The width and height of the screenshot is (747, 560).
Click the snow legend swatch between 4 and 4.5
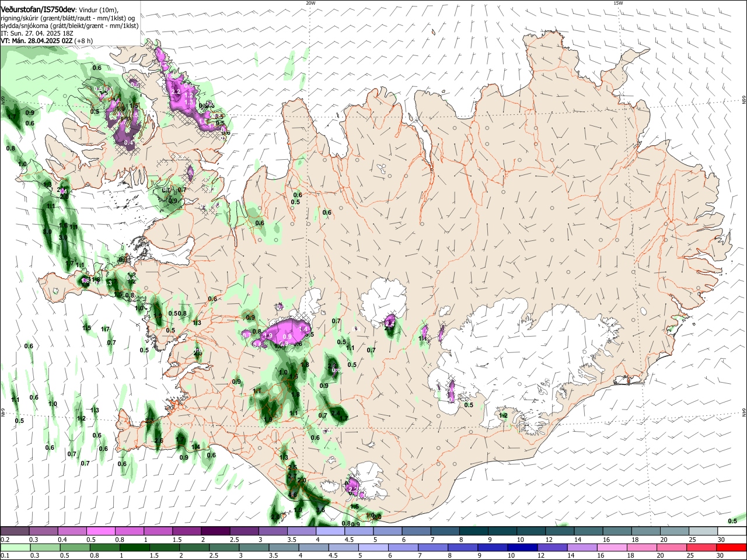[330, 531]
